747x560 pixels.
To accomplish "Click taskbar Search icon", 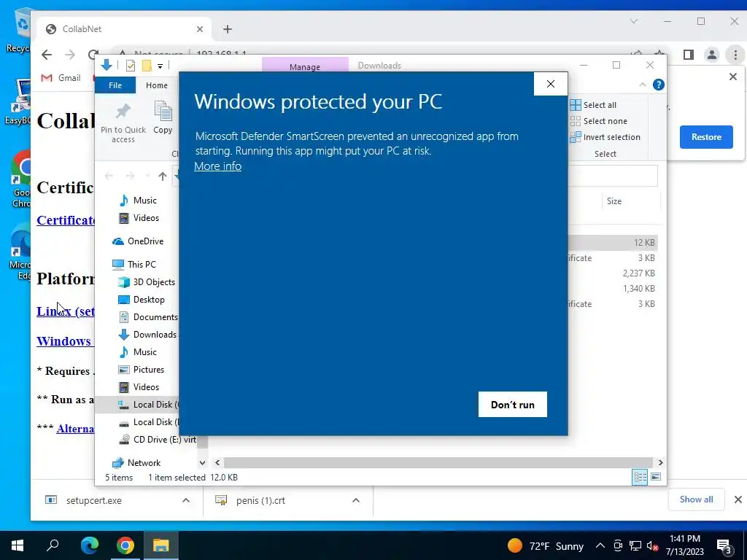I will (53, 545).
